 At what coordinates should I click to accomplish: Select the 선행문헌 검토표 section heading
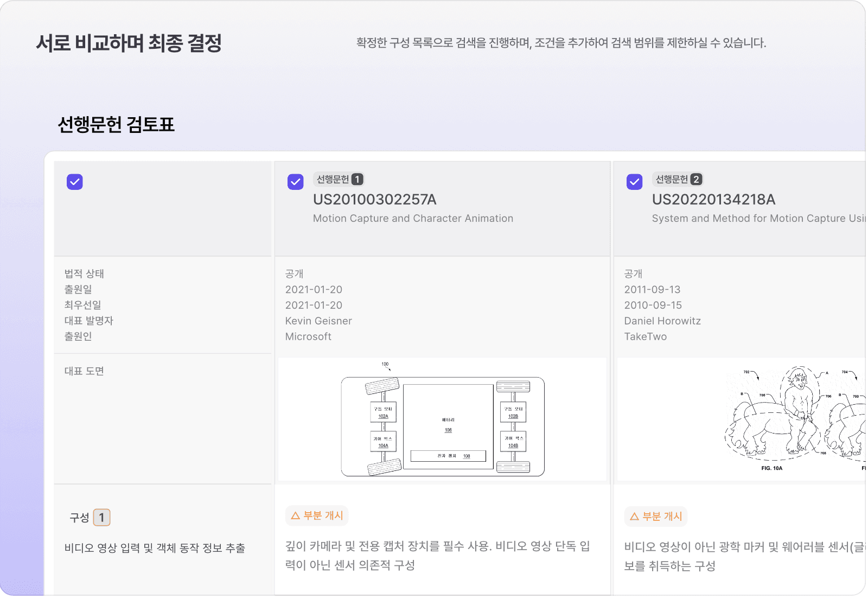click(116, 124)
